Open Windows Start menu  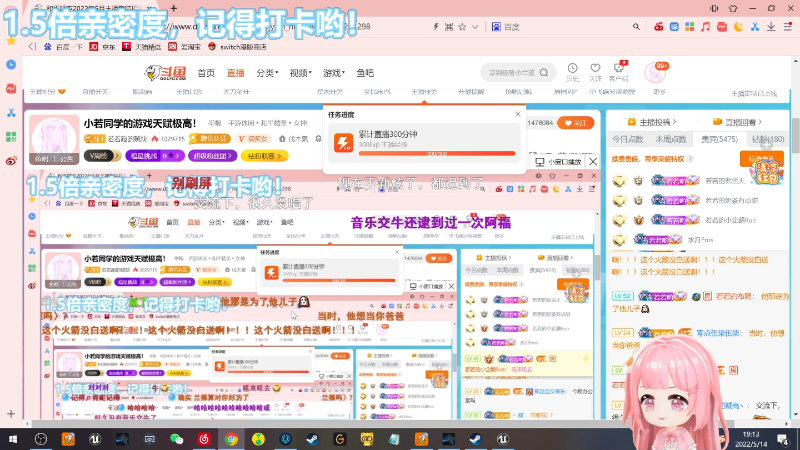[x=13, y=439]
